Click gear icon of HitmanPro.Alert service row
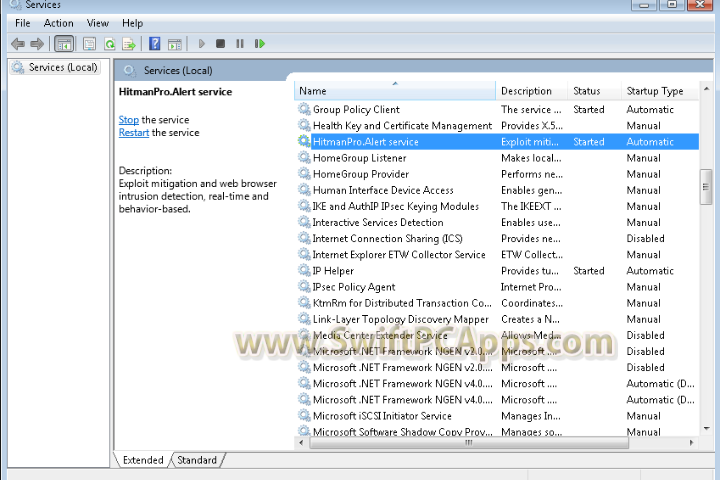Screen dimensions: 720x480 pos(304,141)
